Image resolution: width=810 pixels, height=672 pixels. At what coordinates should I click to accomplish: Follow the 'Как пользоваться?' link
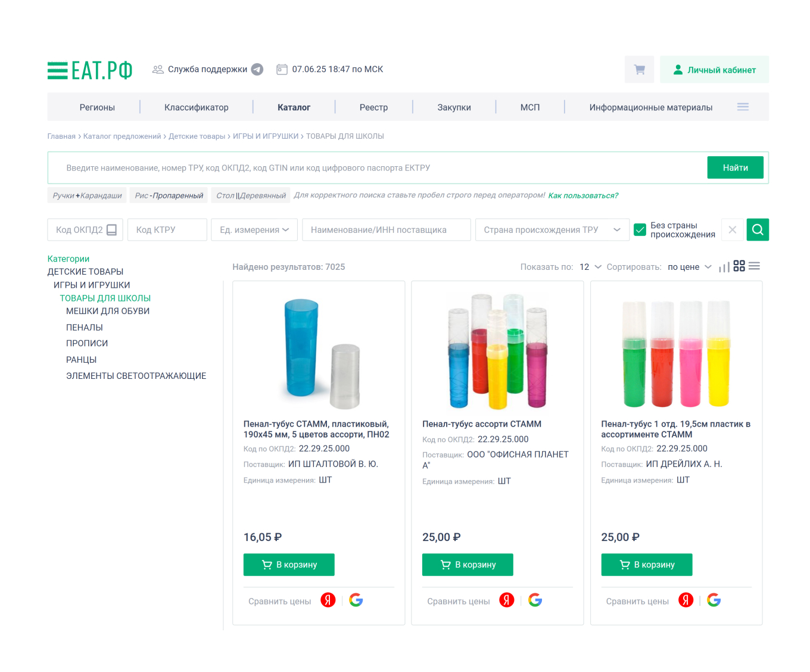[583, 195]
